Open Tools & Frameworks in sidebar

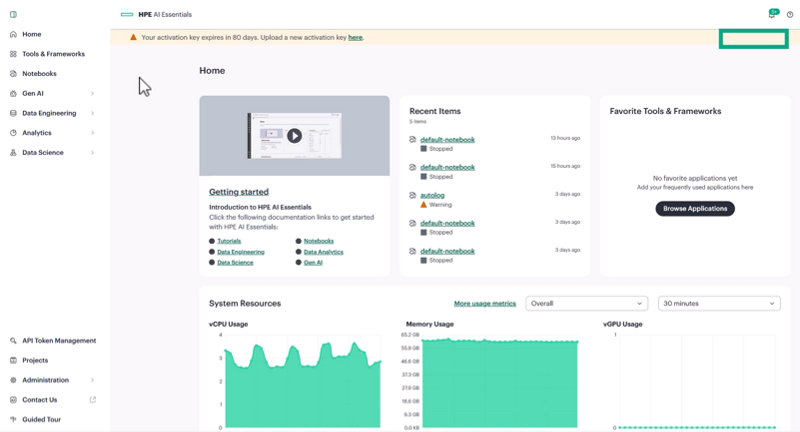[x=54, y=54]
